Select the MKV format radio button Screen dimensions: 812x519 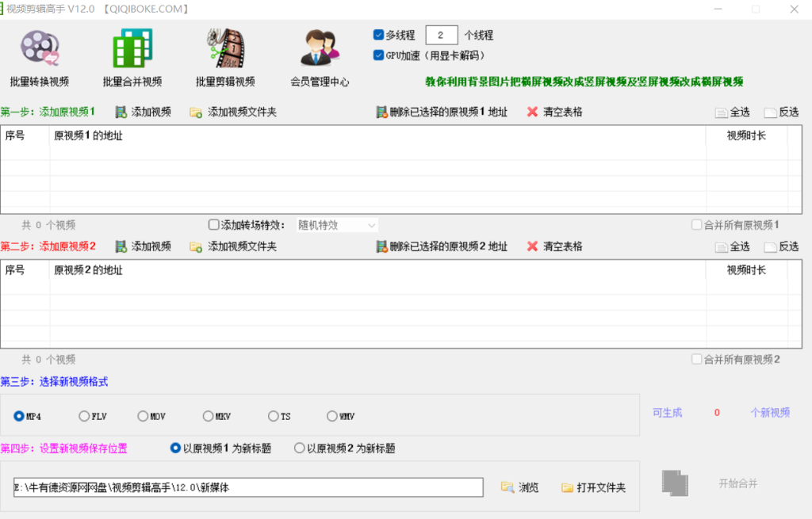point(208,416)
